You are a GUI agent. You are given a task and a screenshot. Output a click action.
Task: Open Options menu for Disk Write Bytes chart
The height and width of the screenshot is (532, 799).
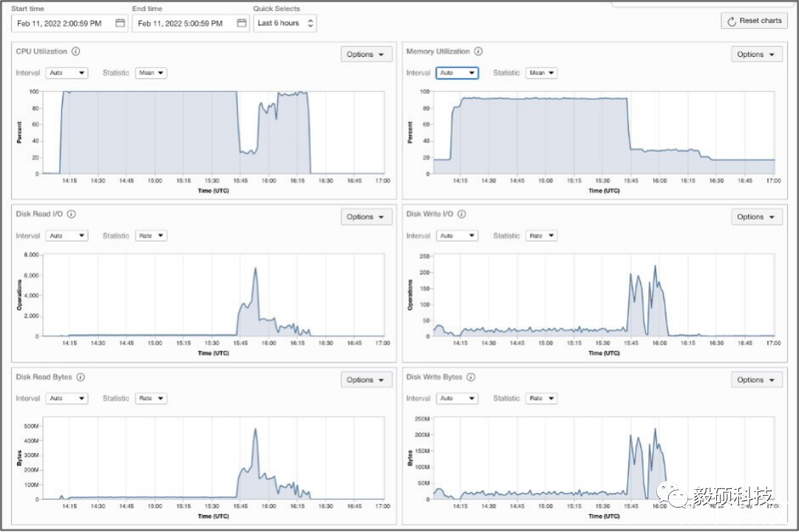pyautogui.click(x=757, y=380)
